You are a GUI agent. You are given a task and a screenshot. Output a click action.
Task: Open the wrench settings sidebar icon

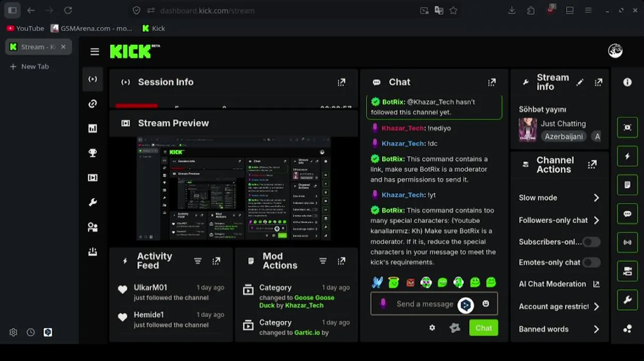pos(93,203)
